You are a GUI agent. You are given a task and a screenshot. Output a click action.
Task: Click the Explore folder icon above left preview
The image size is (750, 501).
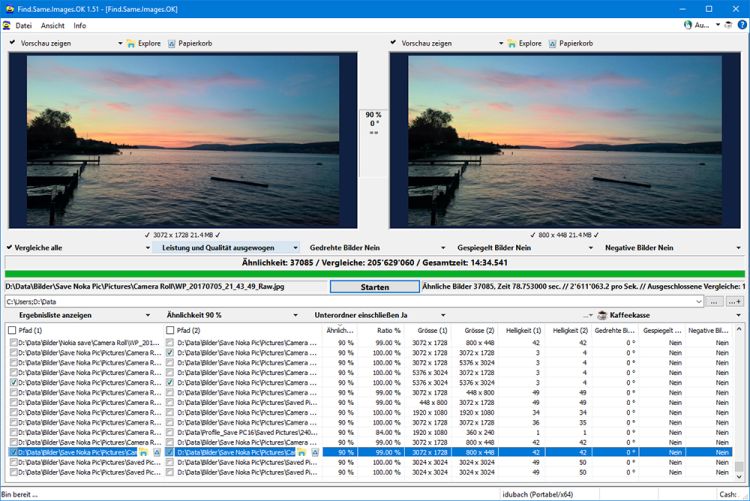pyautogui.click(x=131, y=44)
